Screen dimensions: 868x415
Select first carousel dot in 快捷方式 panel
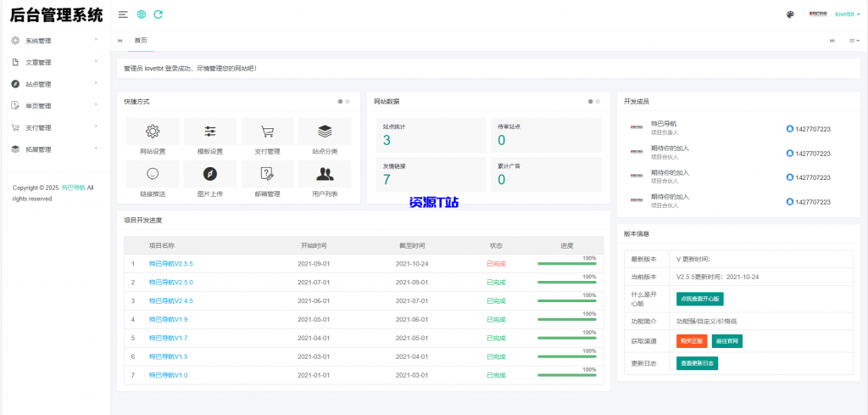tap(341, 101)
